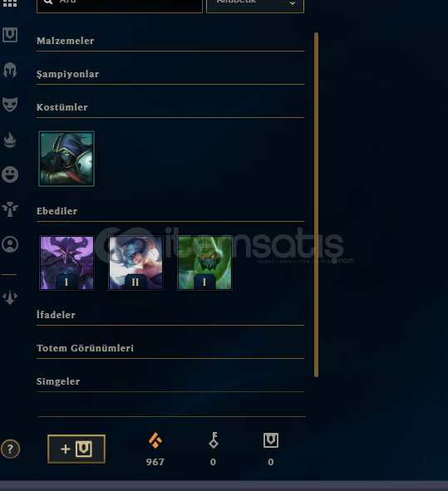Click the add chest purchase button
448x491 pixels.
[x=76, y=449]
